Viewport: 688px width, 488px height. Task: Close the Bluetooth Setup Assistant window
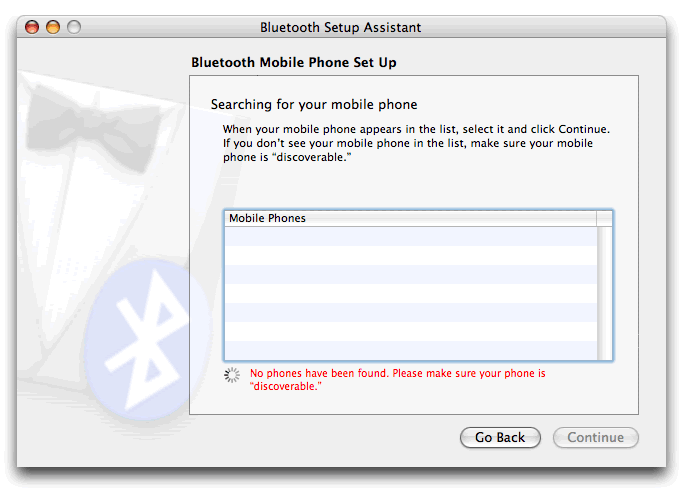point(32,27)
